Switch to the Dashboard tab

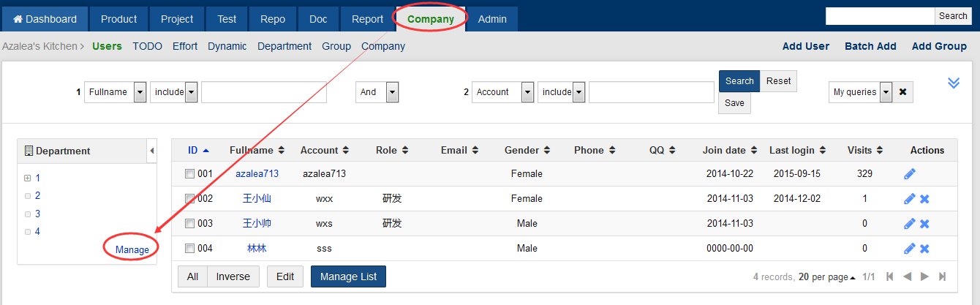(45, 19)
